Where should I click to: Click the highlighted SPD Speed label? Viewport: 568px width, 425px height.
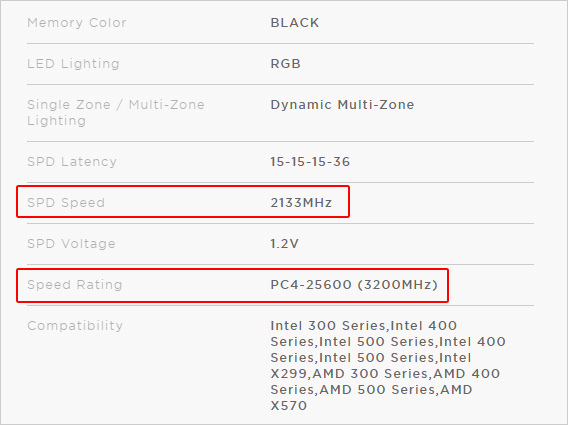[66, 203]
